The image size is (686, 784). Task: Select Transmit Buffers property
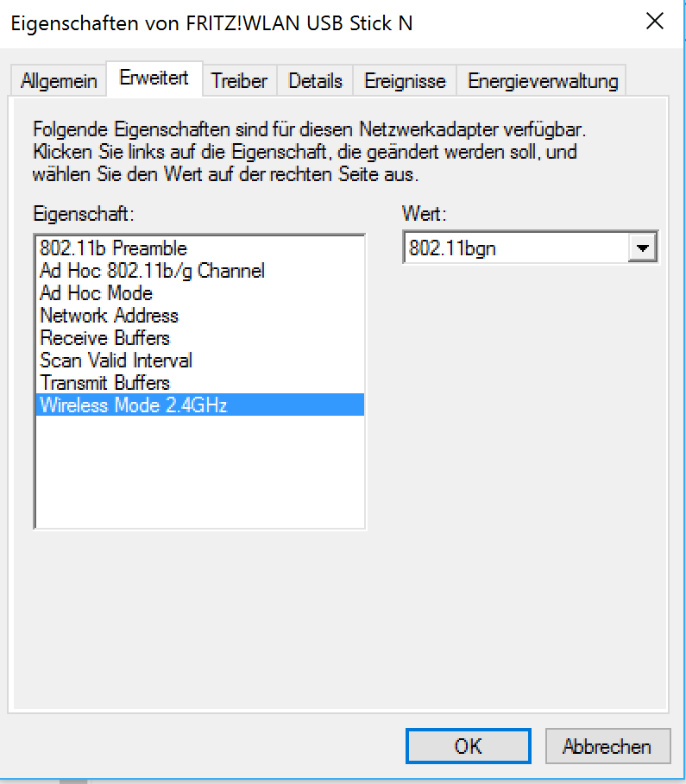199,383
